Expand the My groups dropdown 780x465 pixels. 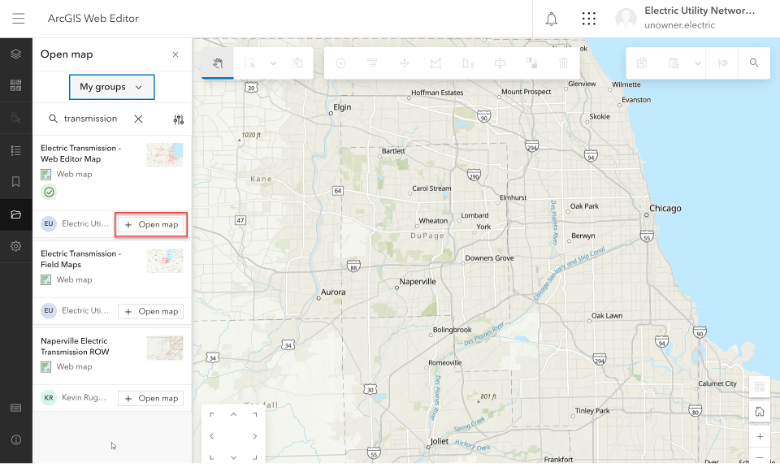click(111, 87)
